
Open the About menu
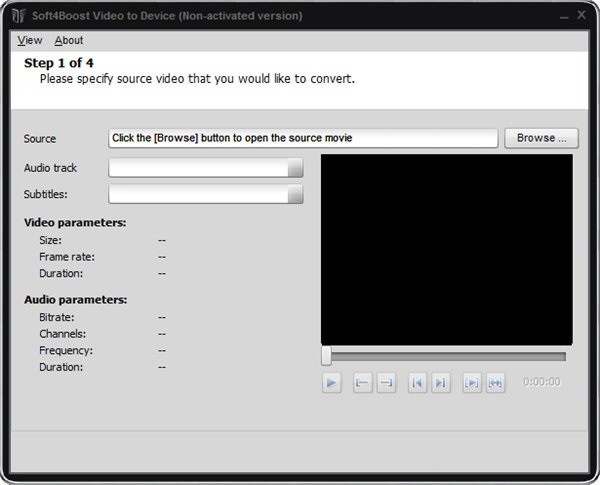69,40
